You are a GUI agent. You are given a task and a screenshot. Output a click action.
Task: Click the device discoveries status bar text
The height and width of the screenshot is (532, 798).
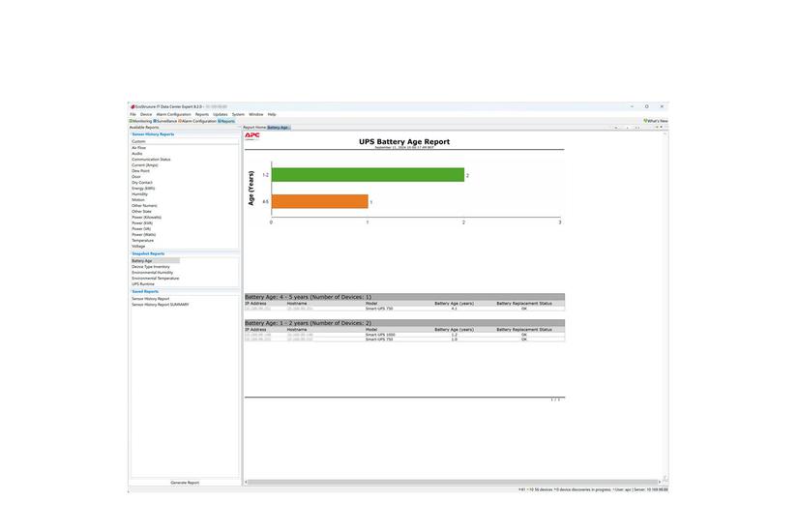[582, 489]
